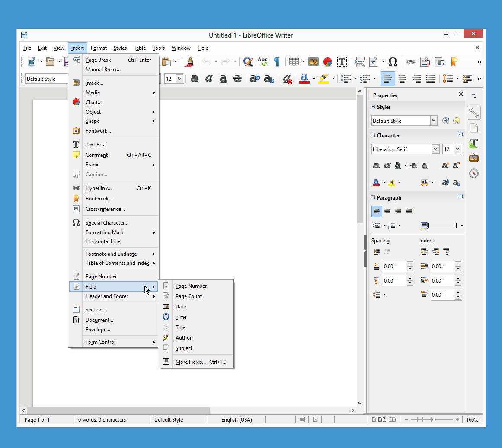Viewport: 502px width, 448px height.
Task: Click the yellow highlighting color button
Action: tap(324, 79)
